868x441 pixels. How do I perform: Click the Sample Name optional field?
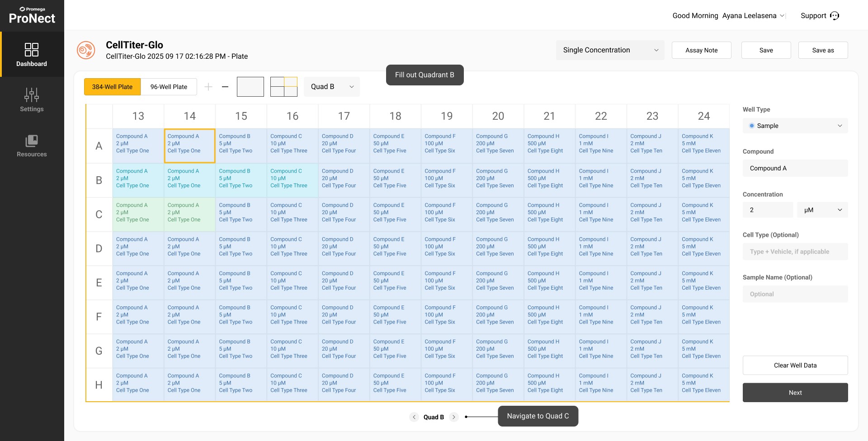pyautogui.click(x=795, y=294)
